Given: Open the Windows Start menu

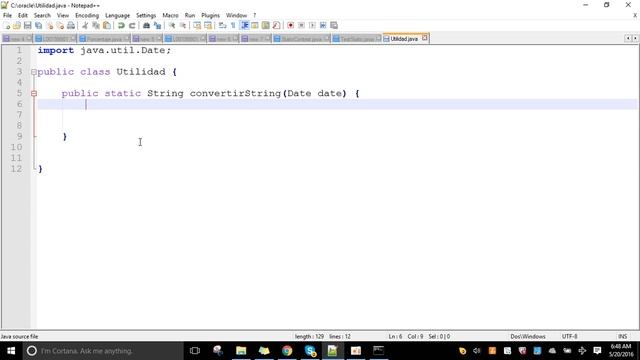Looking at the screenshot, I should [11, 351].
